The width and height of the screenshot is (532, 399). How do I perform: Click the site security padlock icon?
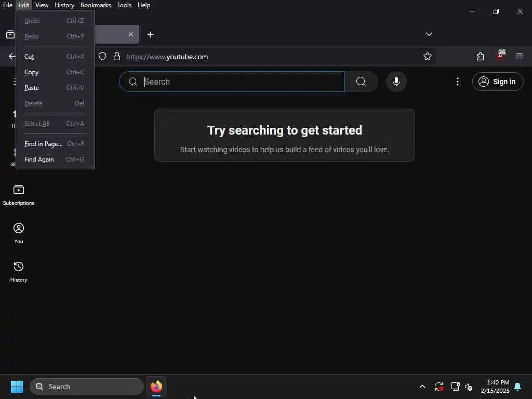117,56
